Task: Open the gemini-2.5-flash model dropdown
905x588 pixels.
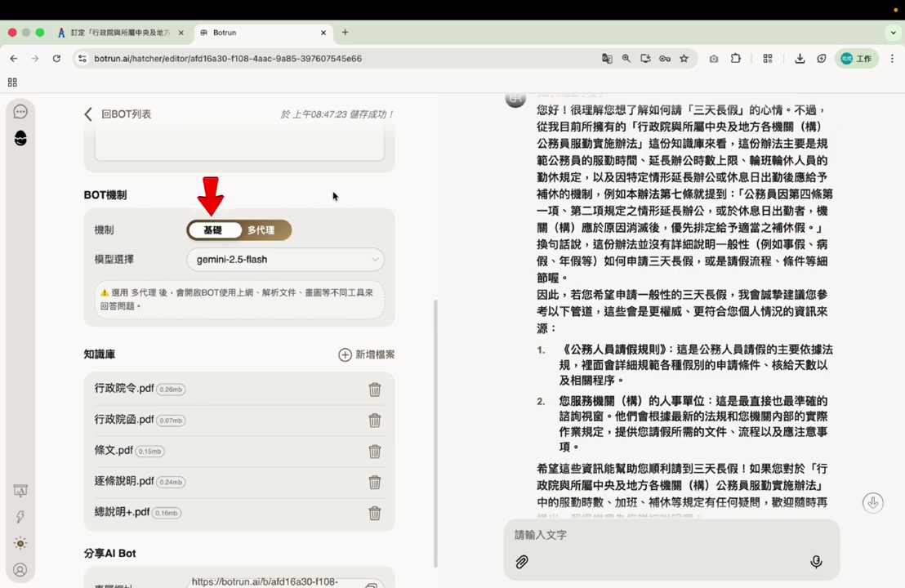Action: pyautogui.click(x=285, y=260)
